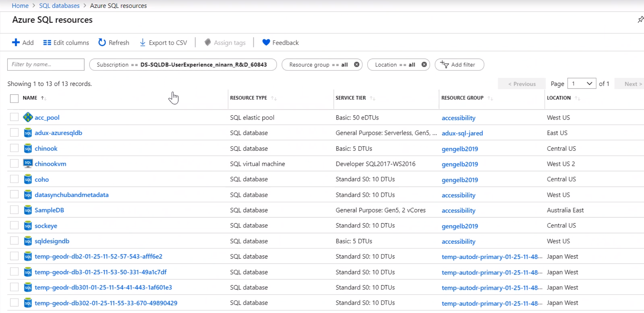644x313 pixels.
Task: Click the Add filter funnel icon
Action: tap(444, 64)
